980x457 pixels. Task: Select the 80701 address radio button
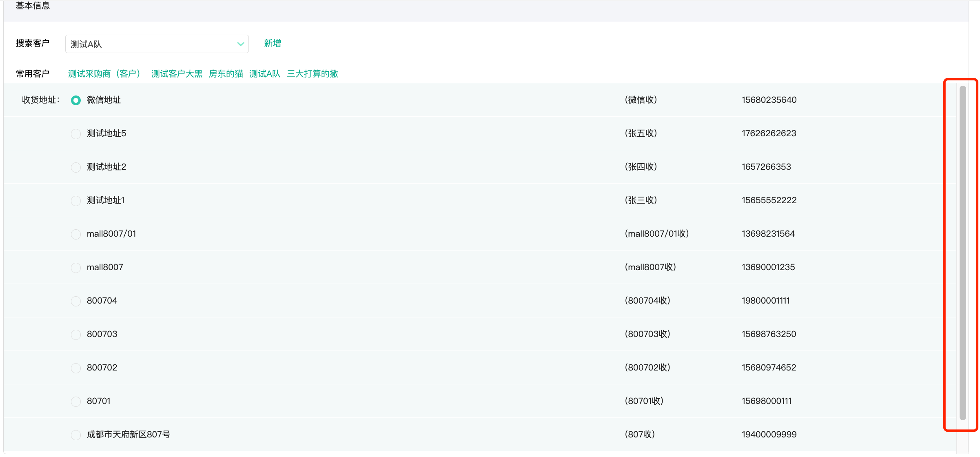76,402
